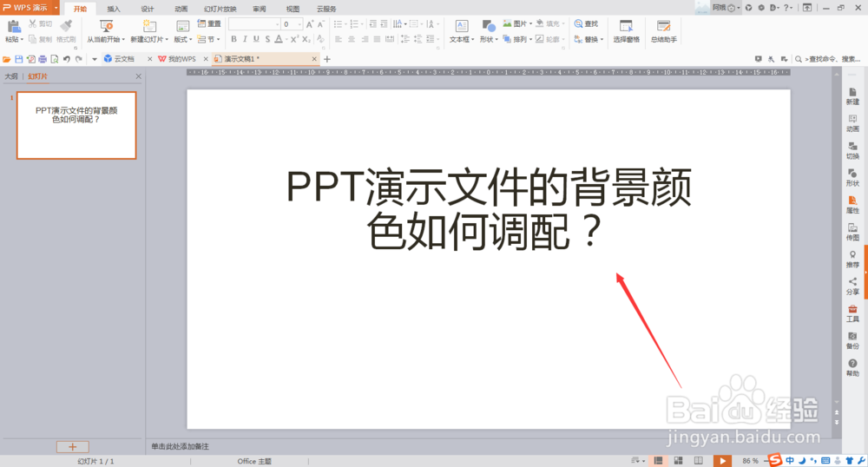Screen dimensions: 868x467
Task: Switch to Slide Sorter view in status bar
Action: pyautogui.click(x=678, y=460)
